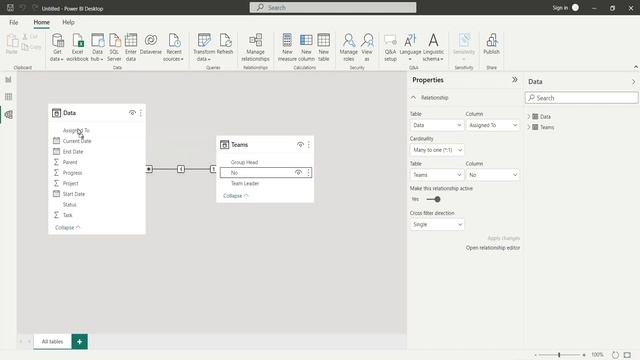The width and height of the screenshot is (640, 360).
Task: Select Assigned To field in Data table
Action: click(x=76, y=131)
